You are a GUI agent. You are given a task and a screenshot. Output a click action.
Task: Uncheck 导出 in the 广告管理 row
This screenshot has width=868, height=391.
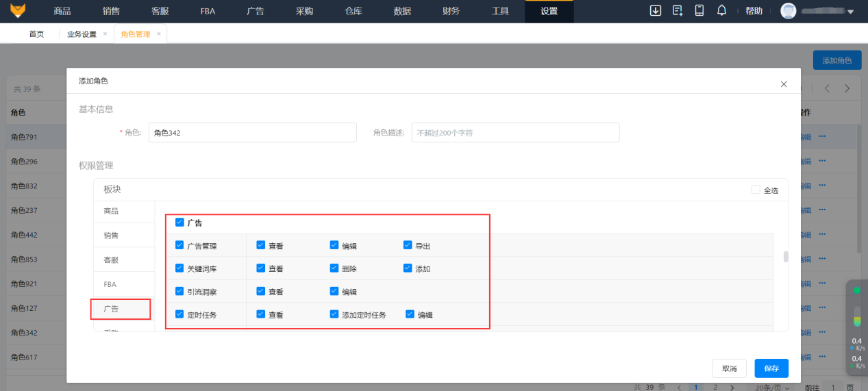click(x=408, y=244)
